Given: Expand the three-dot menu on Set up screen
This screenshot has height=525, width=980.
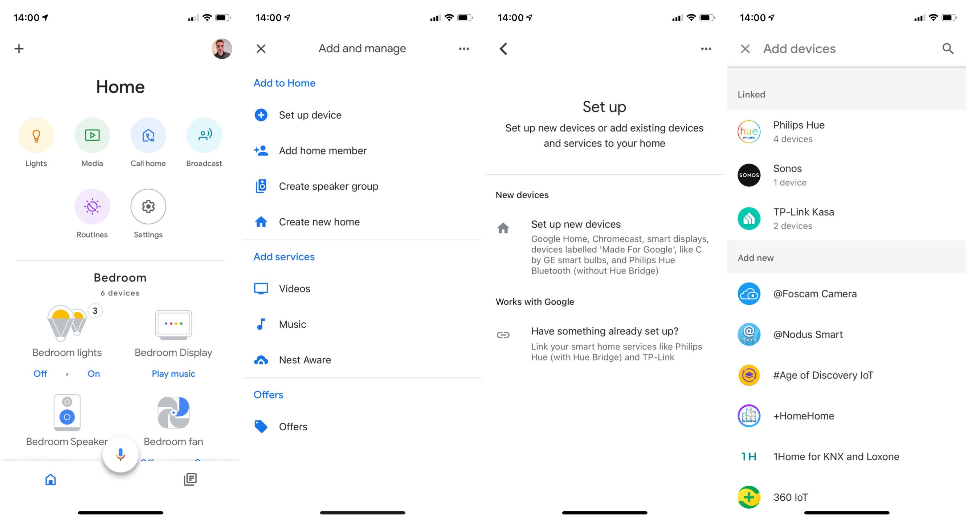Looking at the screenshot, I should click(x=708, y=49).
